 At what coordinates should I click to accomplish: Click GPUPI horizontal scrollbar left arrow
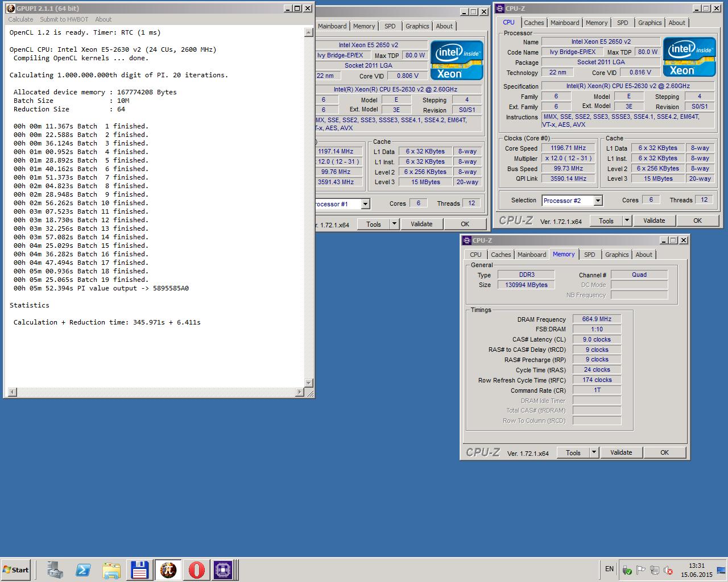[11, 392]
